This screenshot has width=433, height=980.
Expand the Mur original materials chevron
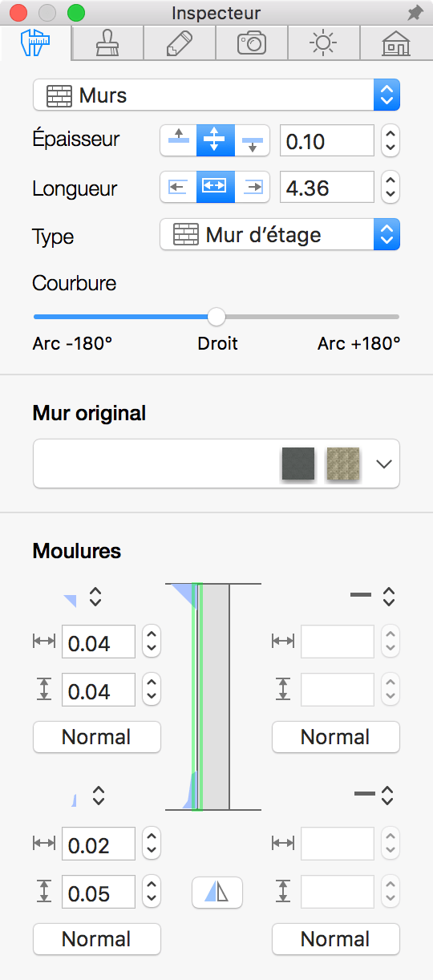tap(384, 464)
